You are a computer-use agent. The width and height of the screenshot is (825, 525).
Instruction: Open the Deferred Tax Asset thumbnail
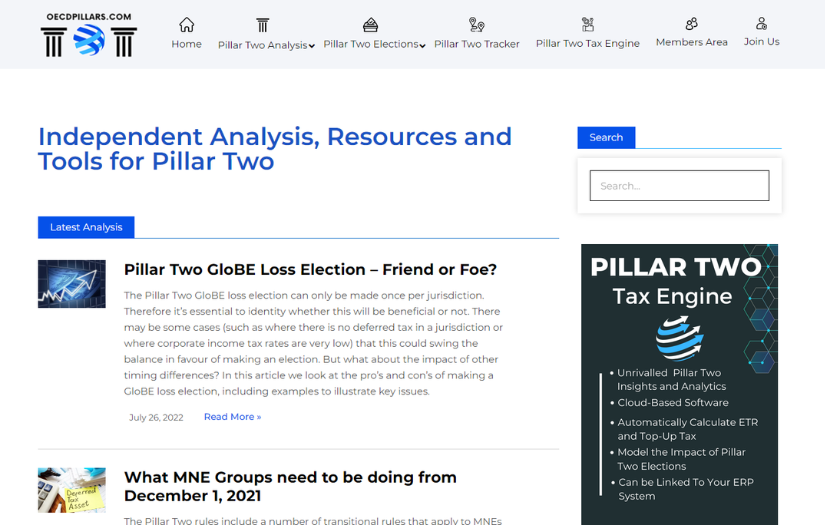pos(72,490)
